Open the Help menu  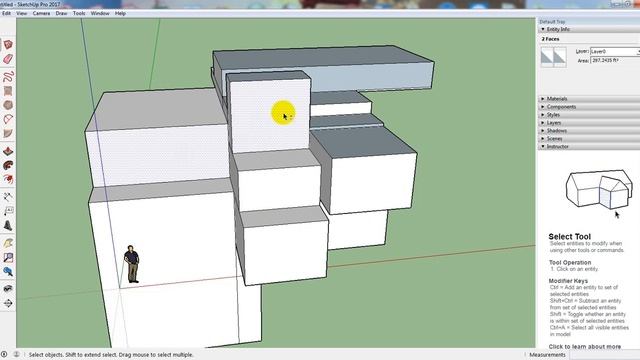[x=120, y=13]
